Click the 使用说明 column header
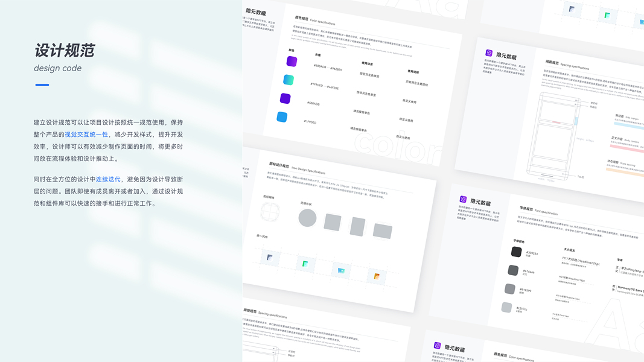The image size is (644, 362). point(413,72)
